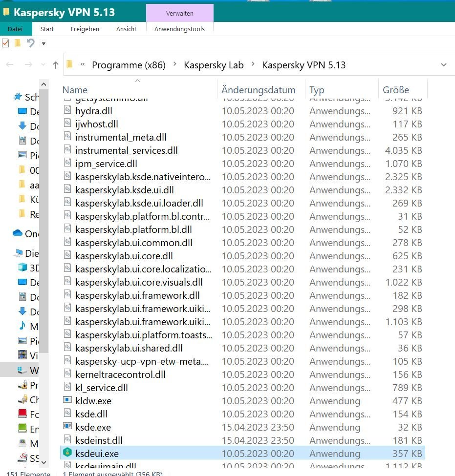Click the up arrow navigation button
Image resolution: width=455 pixels, height=476 pixels.
tap(56, 65)
